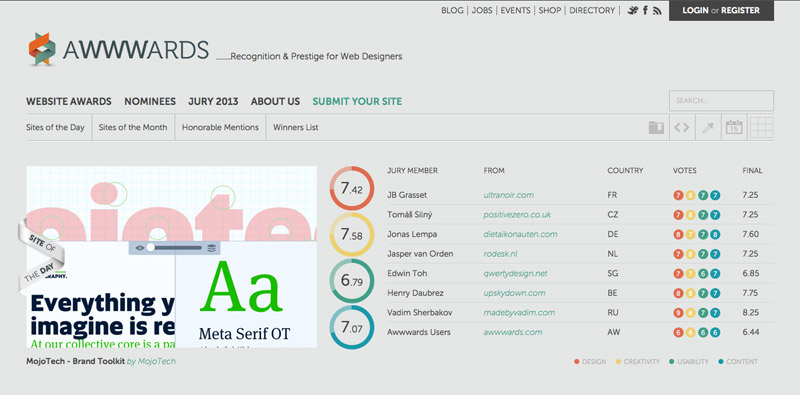Click the color eyedropper filter icon
Screen dimensions: 800x395
coord(708,128)
